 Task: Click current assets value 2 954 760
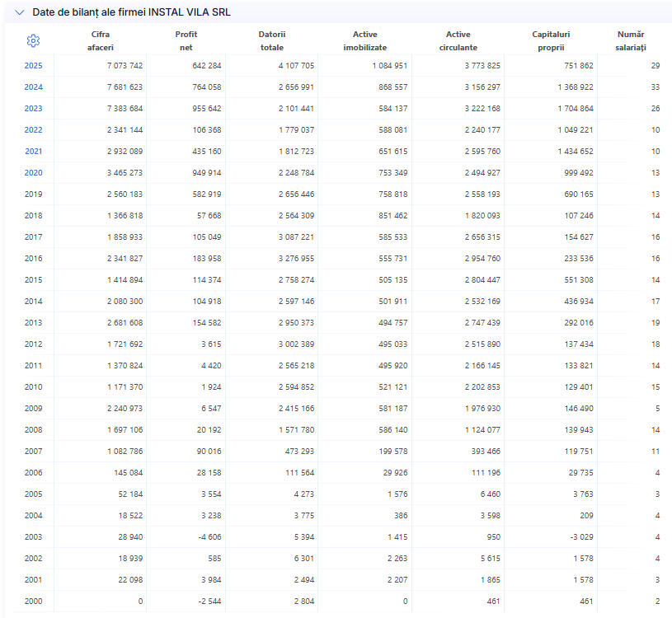482,258
